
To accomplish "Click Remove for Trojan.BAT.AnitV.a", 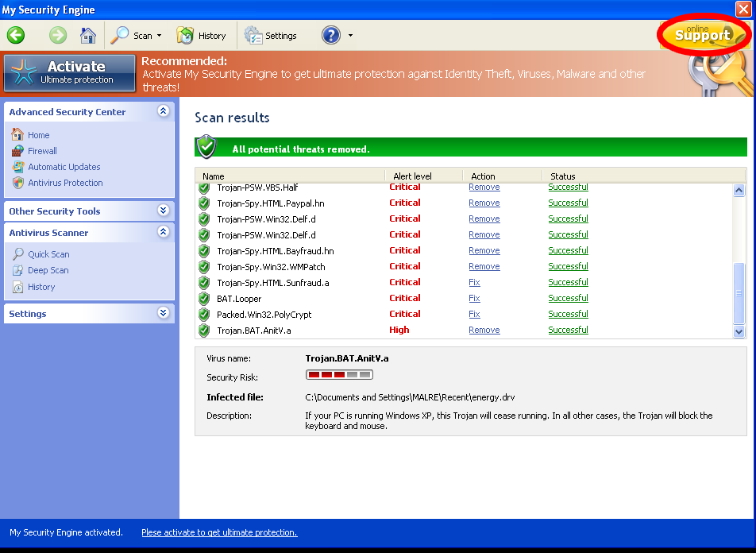I will [484, 330].
